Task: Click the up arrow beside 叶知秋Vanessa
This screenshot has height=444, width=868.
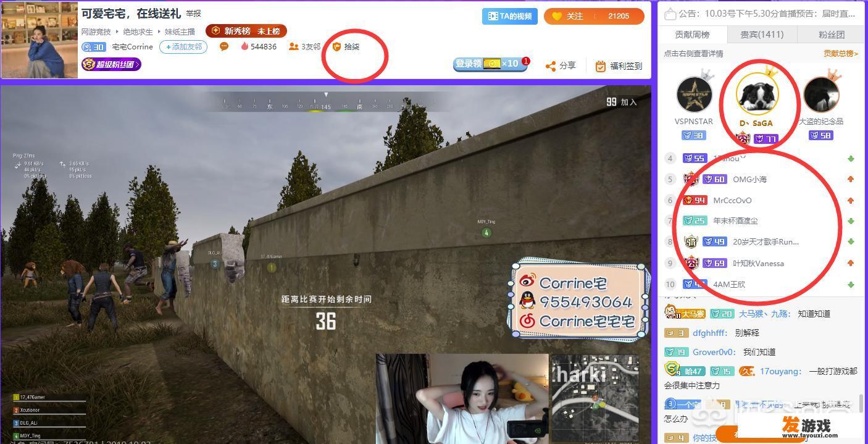Action: click(x=851, y=263)
